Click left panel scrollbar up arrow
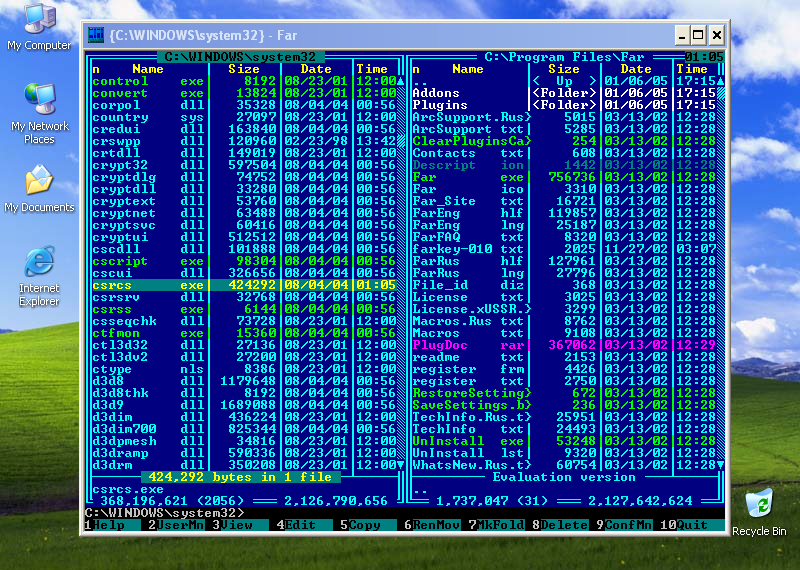This screenshot has height=570, width=800. (401, 81)
